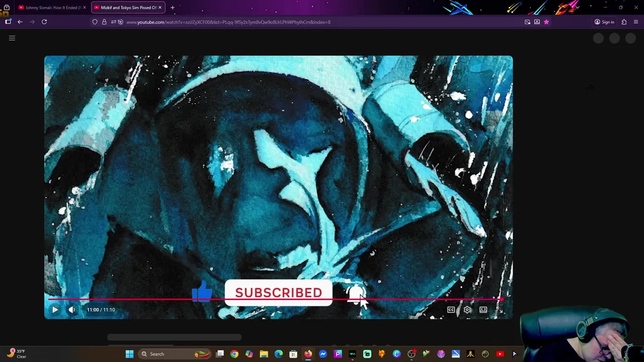Click autoplay blocked icon in address bar
Screen dimensions: 644x362
click(120, 22)
